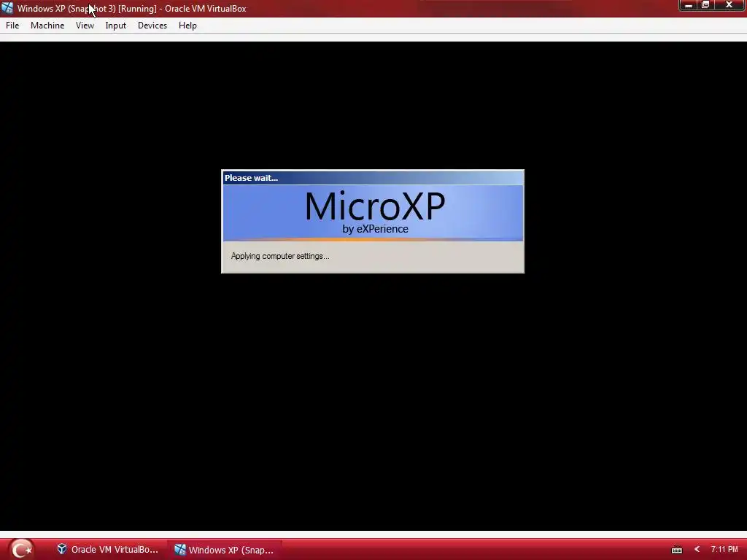
Task: Switch to Windows XP (Snap... taskbar button
Action: [x=225, y=550]
